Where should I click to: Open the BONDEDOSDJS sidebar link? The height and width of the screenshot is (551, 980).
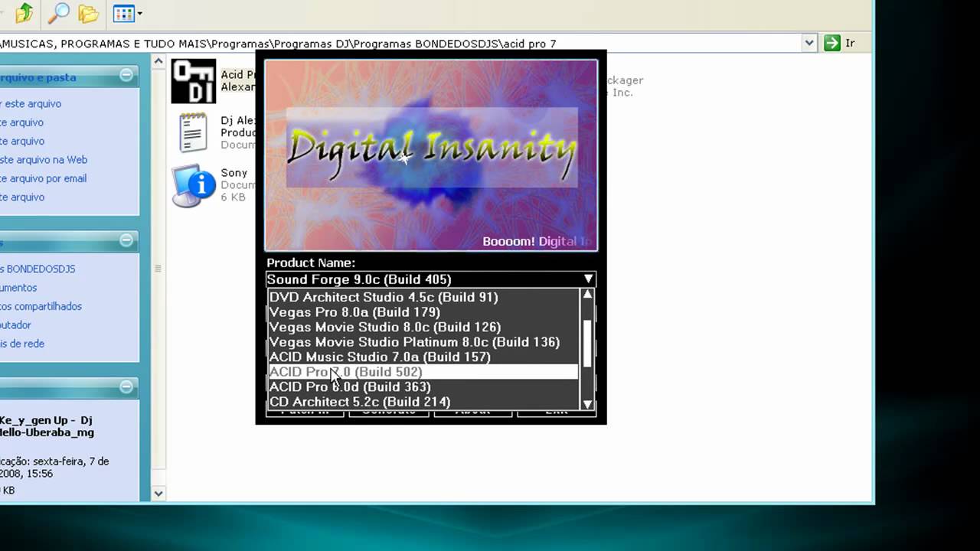[x=38, y=269]
